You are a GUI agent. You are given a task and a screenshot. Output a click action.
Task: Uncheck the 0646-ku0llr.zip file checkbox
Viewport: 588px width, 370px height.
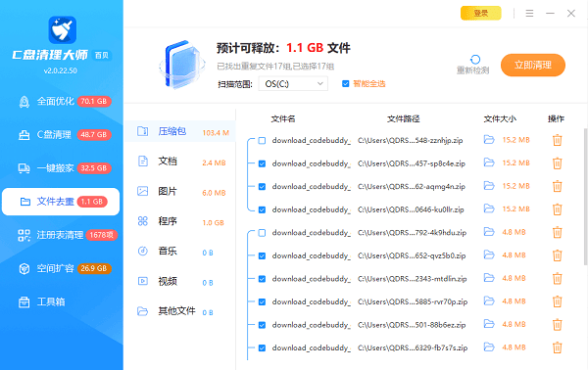(262, 209)
